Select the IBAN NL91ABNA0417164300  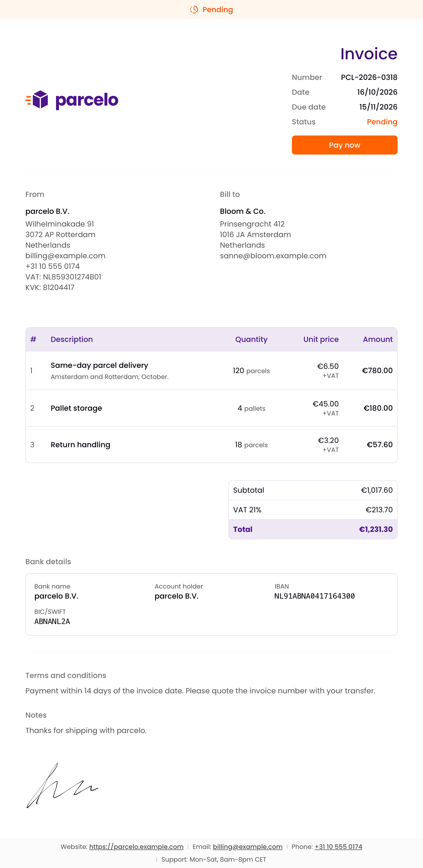[x=315, y=596]
